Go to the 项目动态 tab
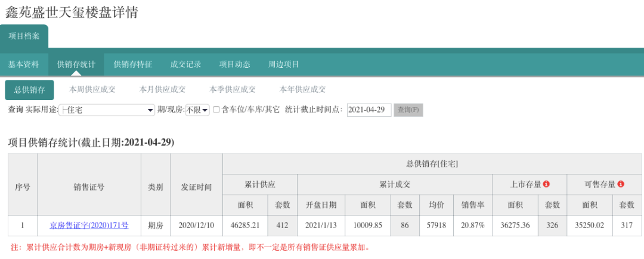Screen dimensions: 644x259 point(234,64)
